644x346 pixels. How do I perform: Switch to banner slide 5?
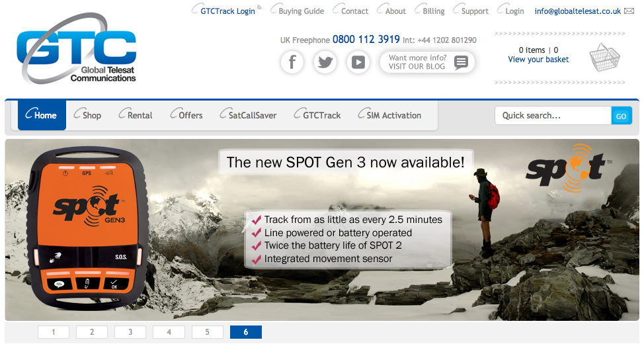pos(208,332)
